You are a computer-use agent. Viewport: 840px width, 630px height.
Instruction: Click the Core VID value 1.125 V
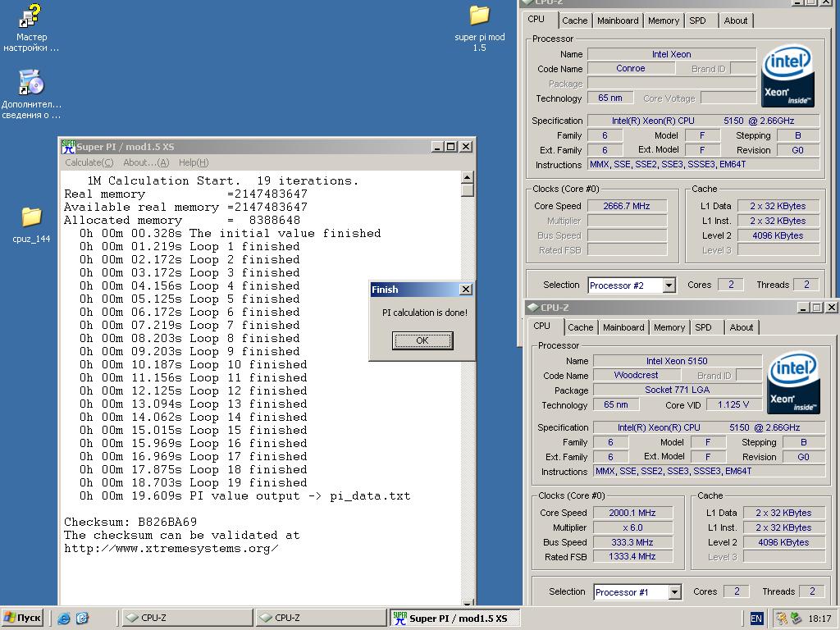point(733,404)
